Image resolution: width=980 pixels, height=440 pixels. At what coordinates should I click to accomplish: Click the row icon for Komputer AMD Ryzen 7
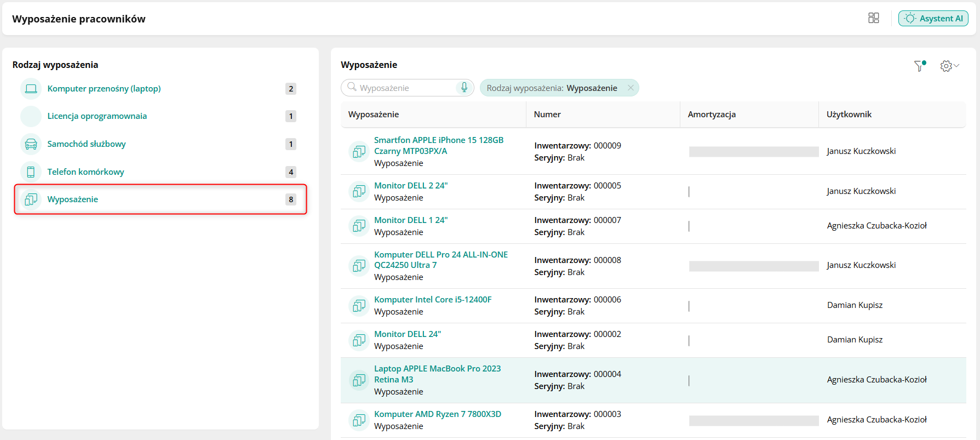(359, 420)
